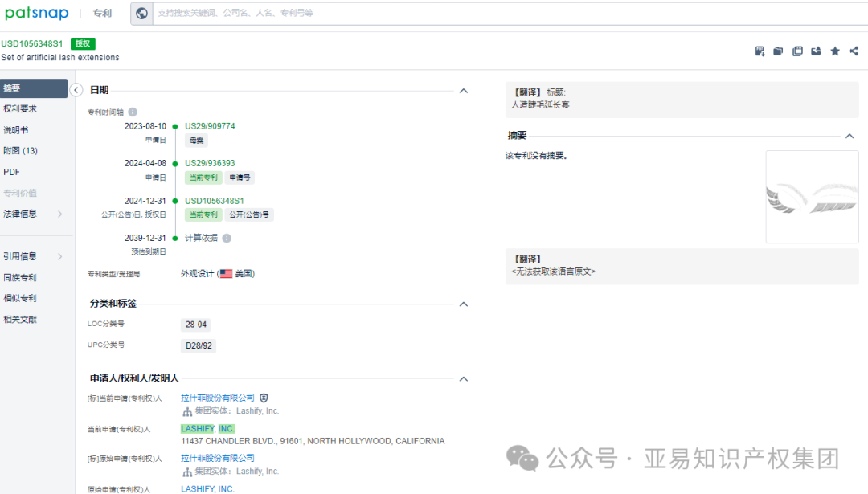Viewport: 868px width, 494px height.
Task: Click translated title 人造睫毛延长套
Action: pos(540,104)
